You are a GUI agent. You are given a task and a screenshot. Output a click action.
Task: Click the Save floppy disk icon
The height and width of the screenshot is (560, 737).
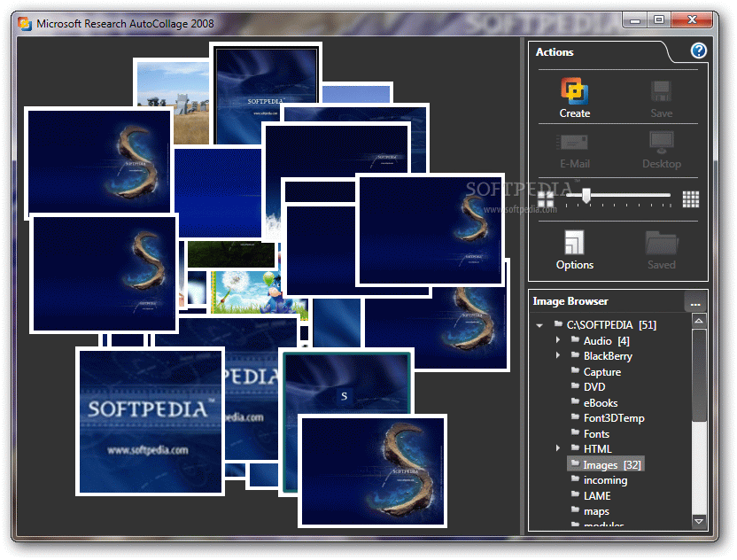point(661,91)
